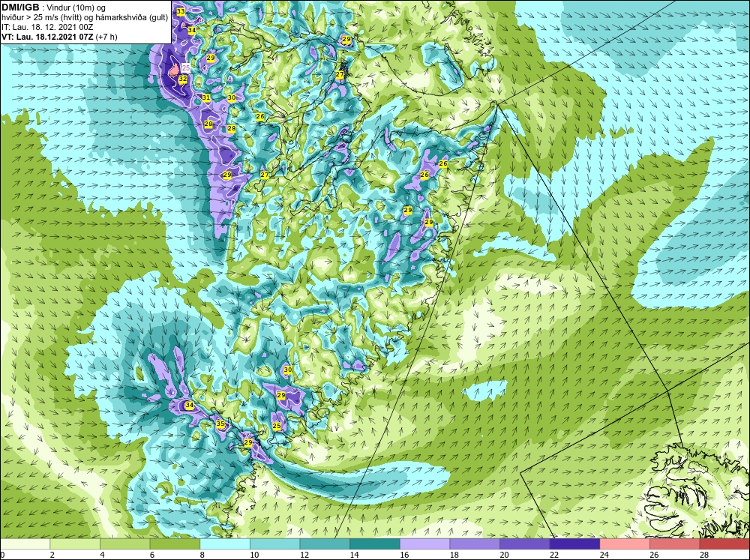The height and width of the screenshot is (560, 750).
Task: Click the 34 gust label below the 33 label
Action: [191, 30]
